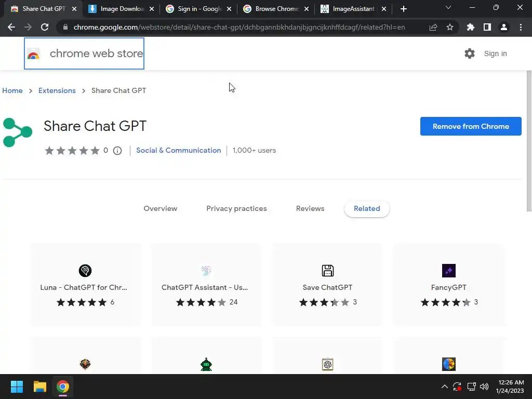Open the Windows Start menu
The width and height of the screenshot is (532, 399).
click(17, 387)
